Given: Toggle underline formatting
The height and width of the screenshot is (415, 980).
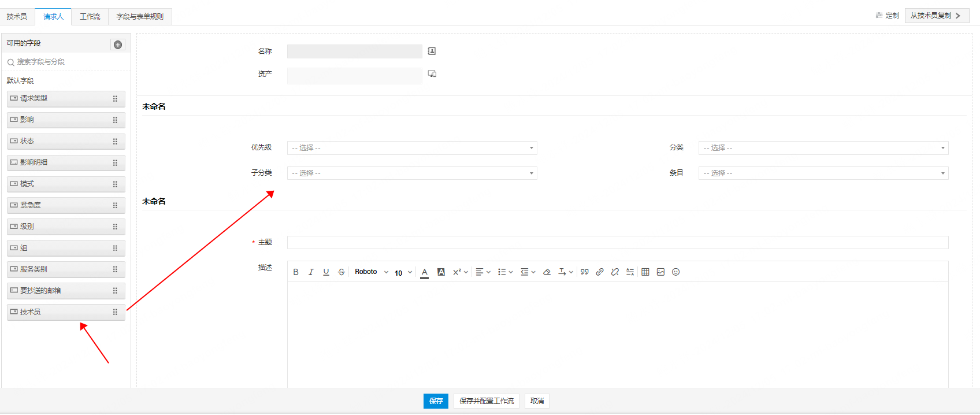Looking at the screenshot, I should (x=326, y=272).
